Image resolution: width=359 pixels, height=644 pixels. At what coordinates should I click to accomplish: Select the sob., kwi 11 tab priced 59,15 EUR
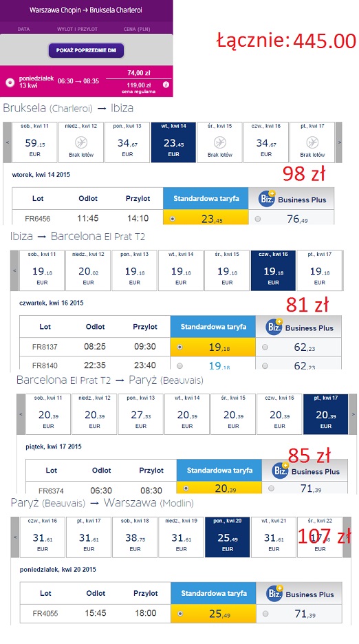[x=34, y=142]
